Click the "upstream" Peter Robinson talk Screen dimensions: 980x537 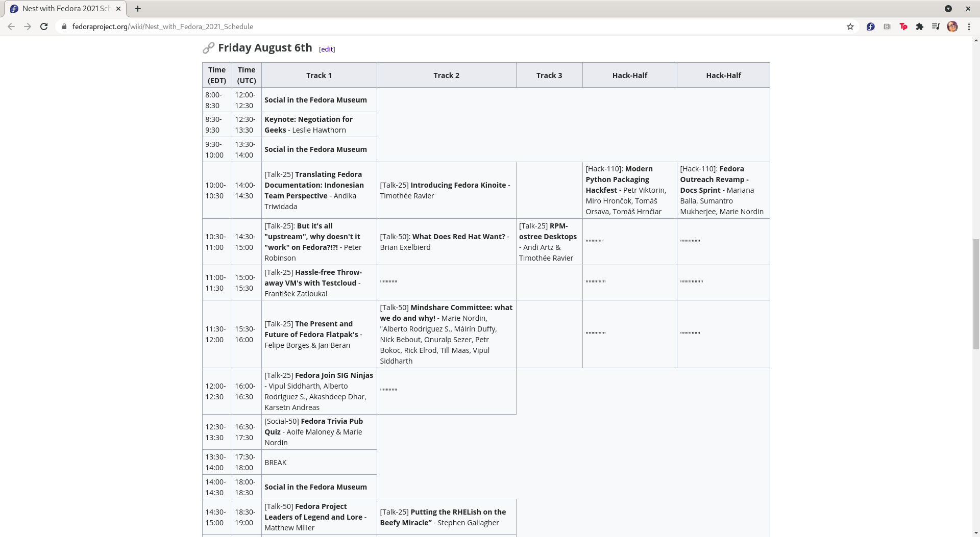319,242
